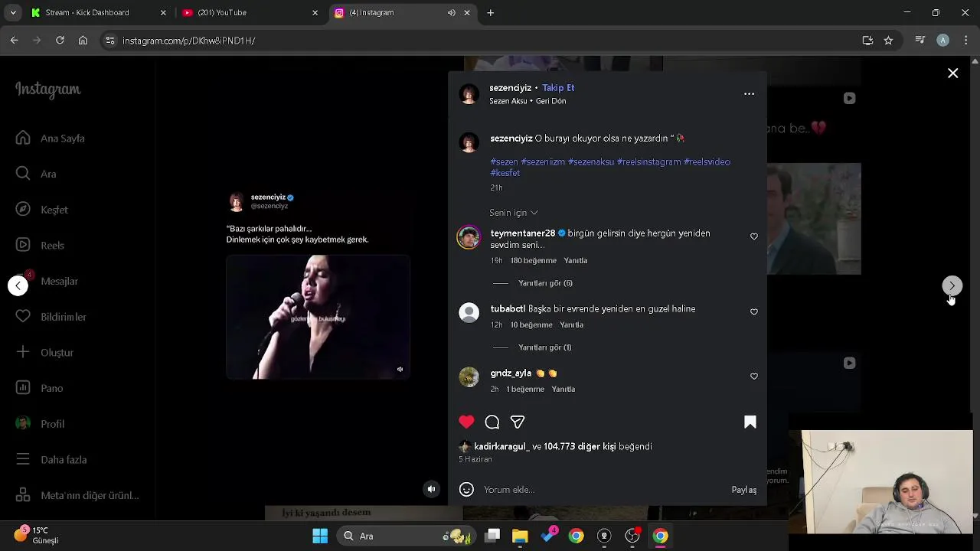
Task: Open Meta'nın diğer ürünleri item
Action: pyautogui.click(x=77, y=495)
